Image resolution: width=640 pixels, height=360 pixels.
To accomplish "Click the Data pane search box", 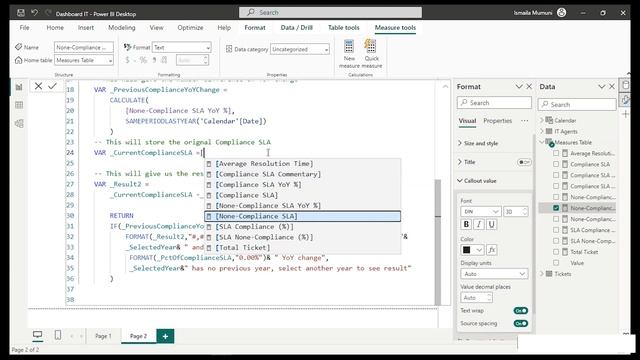I will 577,104.
